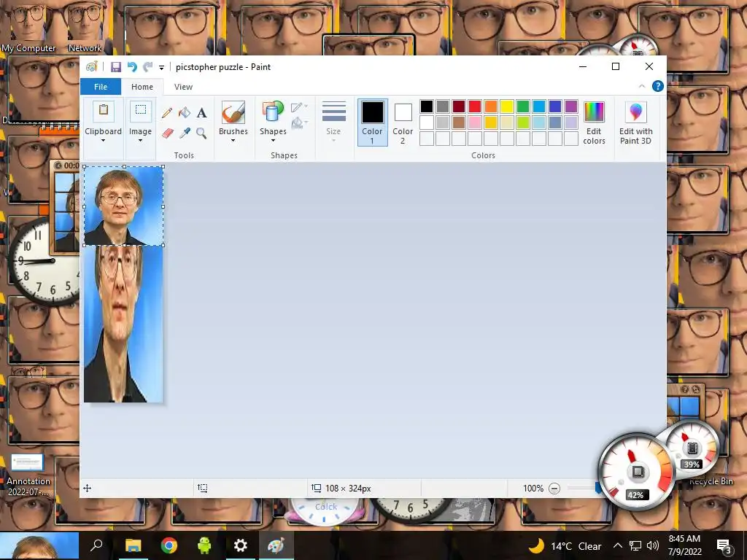Expand the Clipboard dropdown arrow
This screenshot has height=560, width=747.
click(103, 141)
